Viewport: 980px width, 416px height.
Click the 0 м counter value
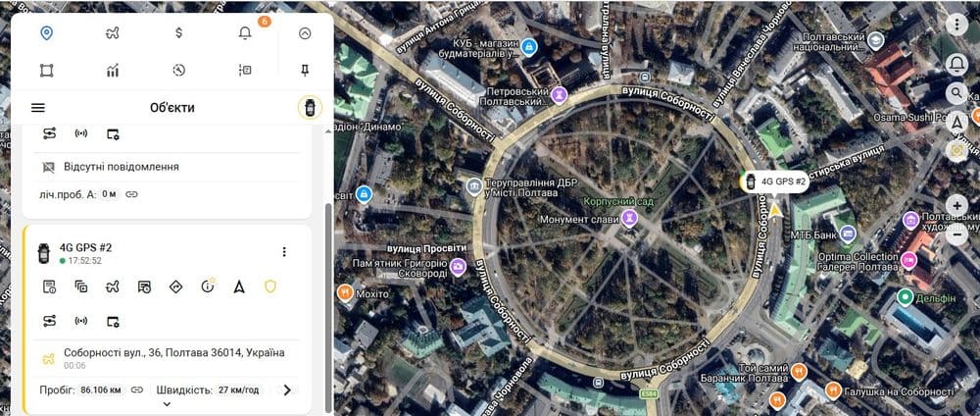click(110, 194)
